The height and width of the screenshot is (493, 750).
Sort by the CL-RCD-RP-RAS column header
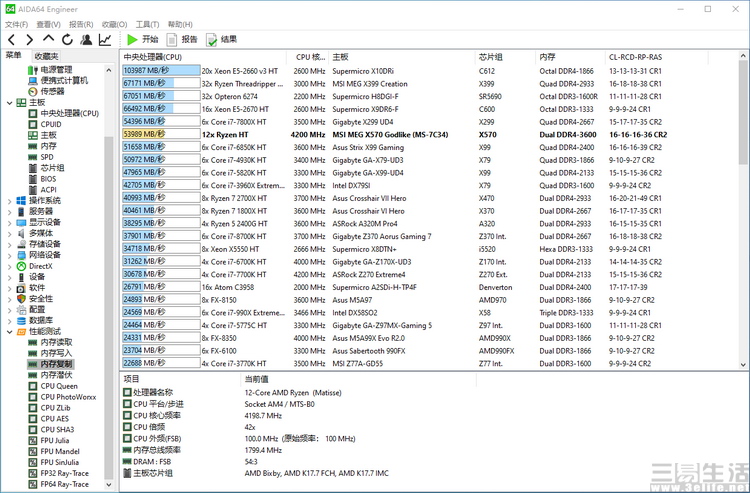point(656,57)
